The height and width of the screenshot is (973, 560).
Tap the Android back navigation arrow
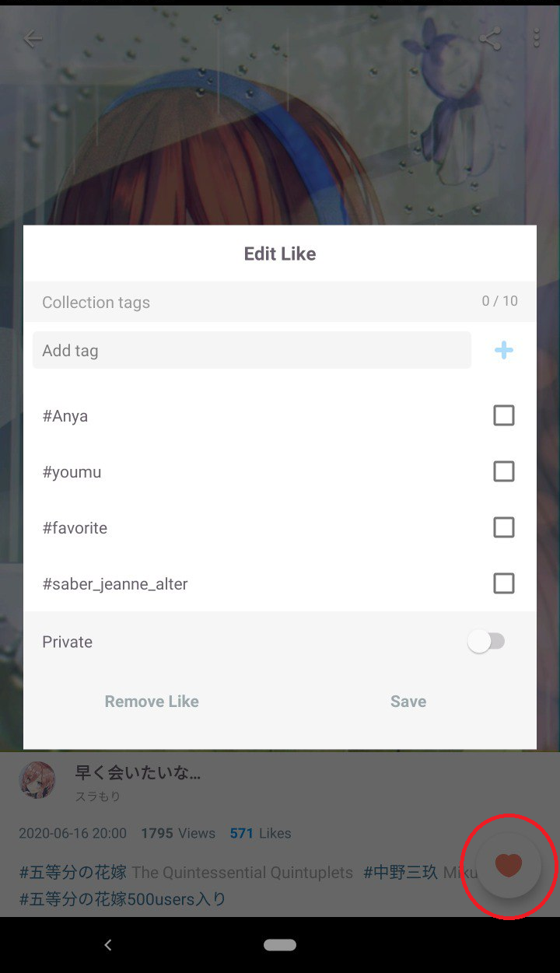[107, 945]
